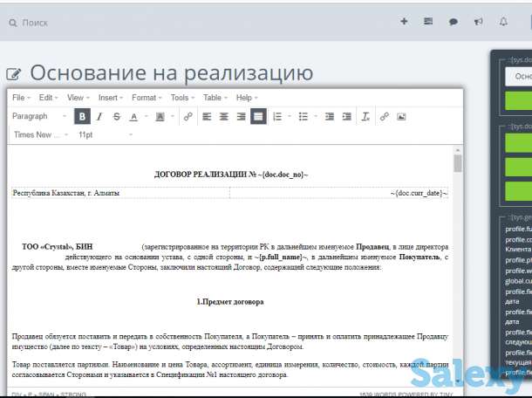The image size is (532, 398).
Task: Insert bullet list
Action: 303,116
